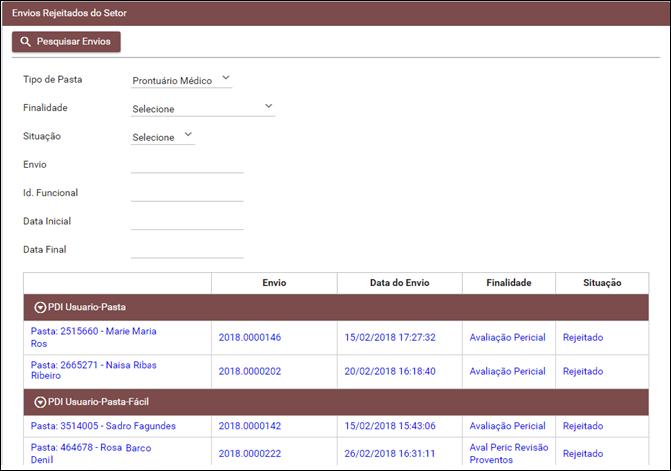Image resolution: width=671 pixels, height=471 pixels.
Task: Click envio number 2018.0000146
Action: point(250,337)
